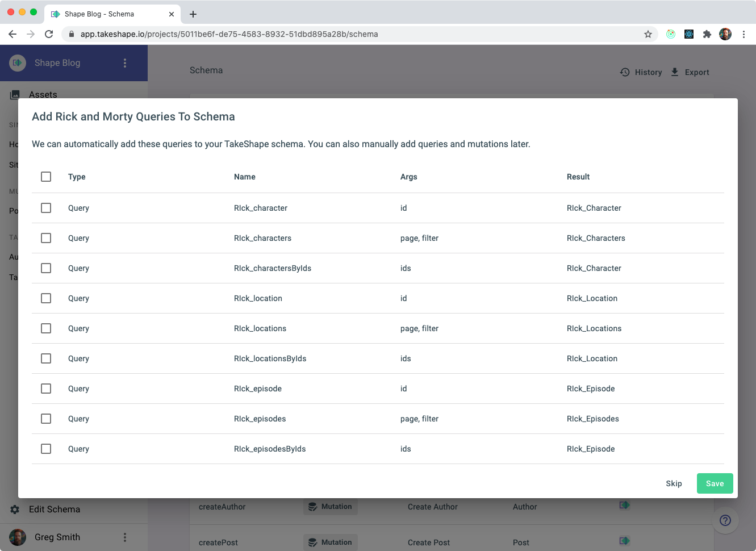The height and width of the screenshot is (551, 756).
Task: Click the Mutation badge in createPost row
Action: (x=331, y=542)
